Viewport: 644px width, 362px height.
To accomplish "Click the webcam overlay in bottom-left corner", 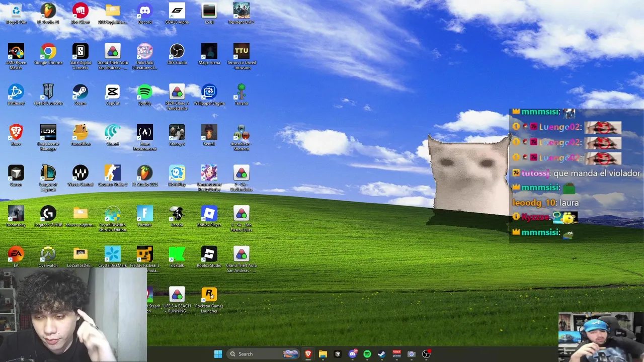I will (x=73, y=315).
